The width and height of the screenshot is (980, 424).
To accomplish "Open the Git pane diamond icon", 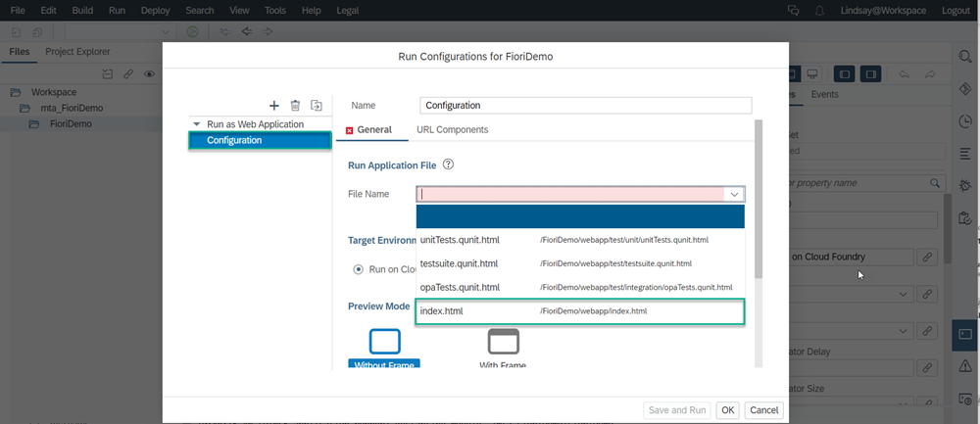I will [965, 89].
